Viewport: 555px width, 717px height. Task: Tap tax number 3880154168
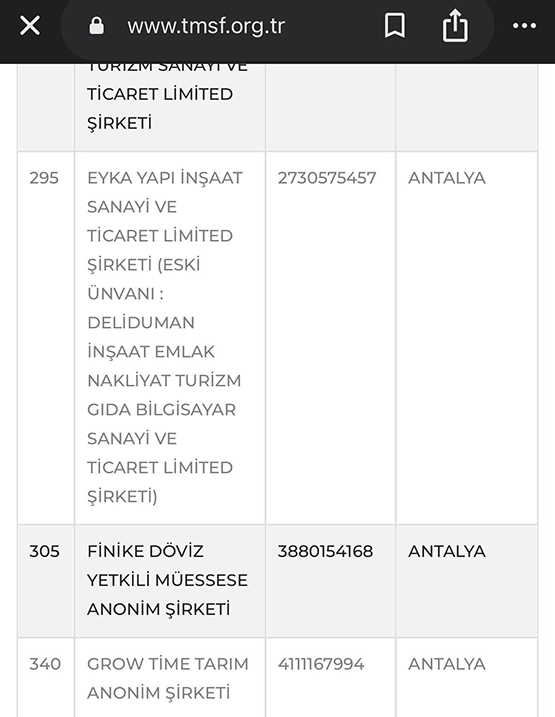326,551
